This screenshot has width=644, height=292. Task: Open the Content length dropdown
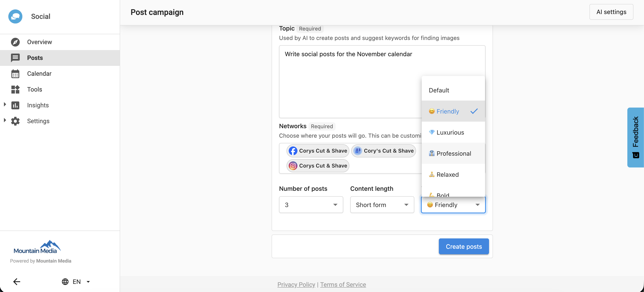coord(382,205)
